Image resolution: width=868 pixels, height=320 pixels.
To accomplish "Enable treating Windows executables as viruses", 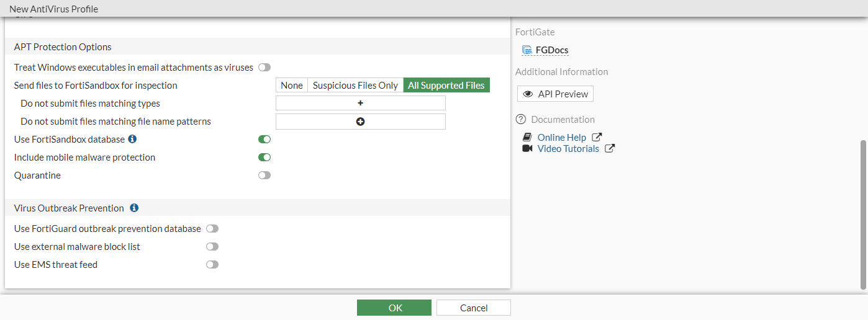I will [x=264, y=68].
